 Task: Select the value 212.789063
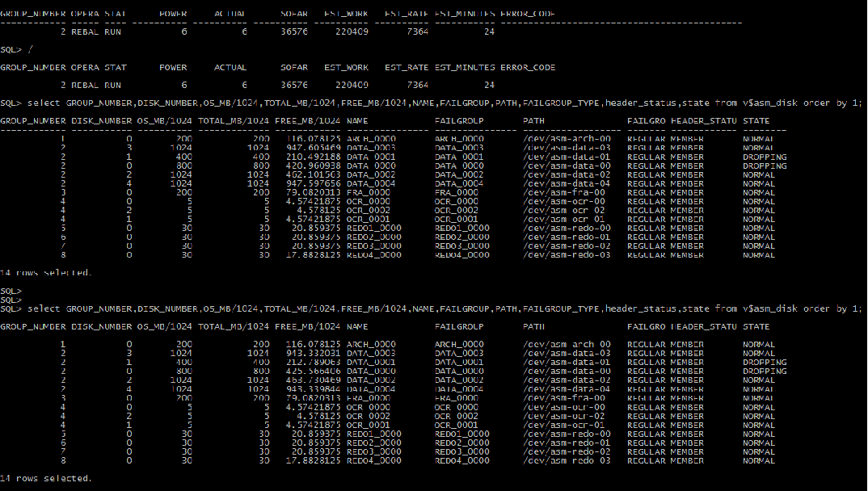(314, 362)
